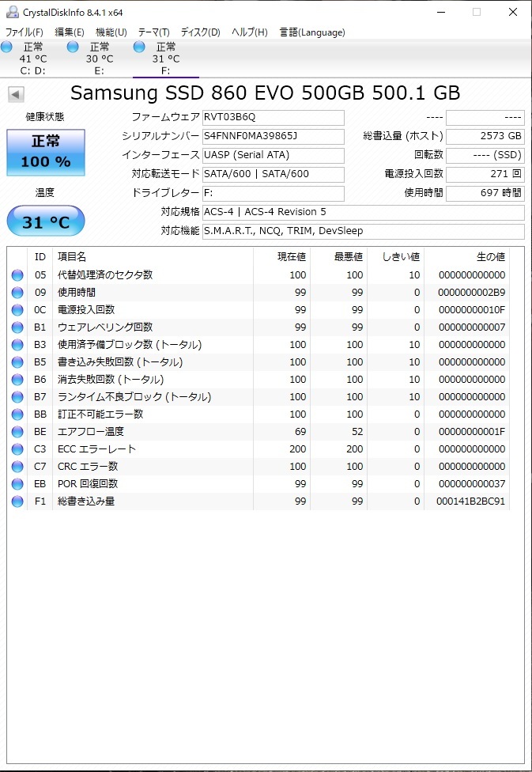
Task: Click the power on hours value 697 時間
Action: click(x=485, y=193)
